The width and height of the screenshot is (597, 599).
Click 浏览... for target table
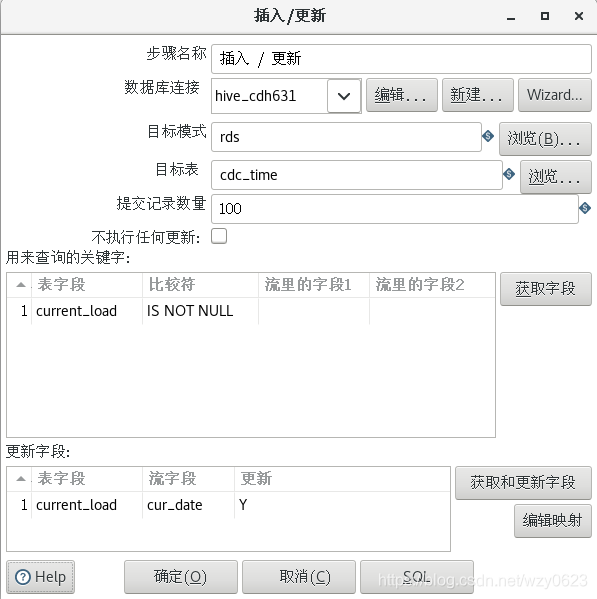click(555, 177)
